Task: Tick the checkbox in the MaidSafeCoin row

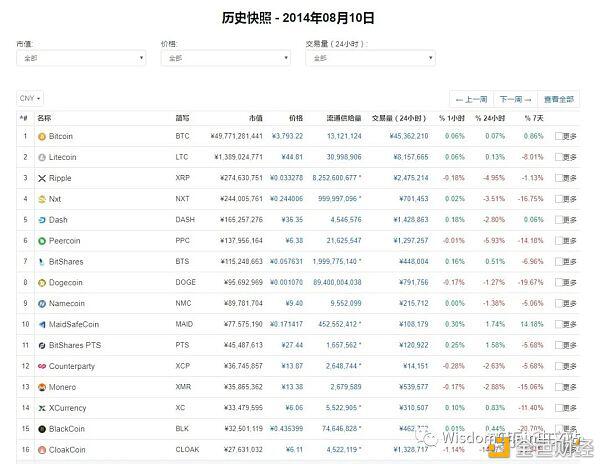Action: (559, 324)
